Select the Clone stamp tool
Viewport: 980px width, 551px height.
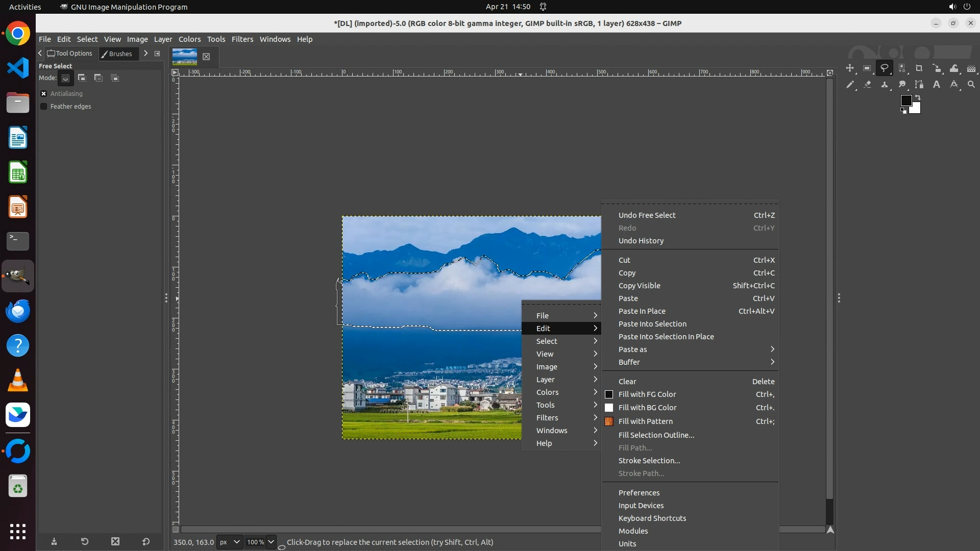(x=885, y=85)
